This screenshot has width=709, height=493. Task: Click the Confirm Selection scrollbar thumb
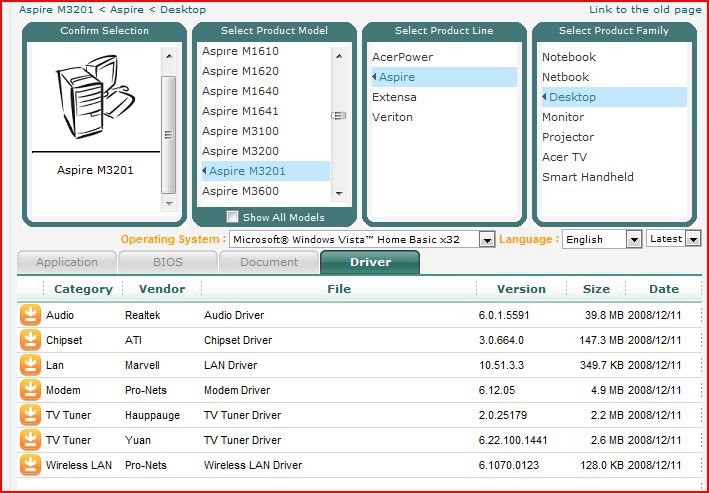(x=169, y=135)
